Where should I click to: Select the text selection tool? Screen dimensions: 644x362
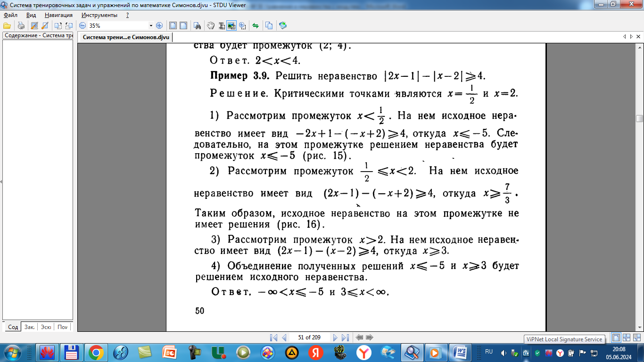tap(222, 25)
